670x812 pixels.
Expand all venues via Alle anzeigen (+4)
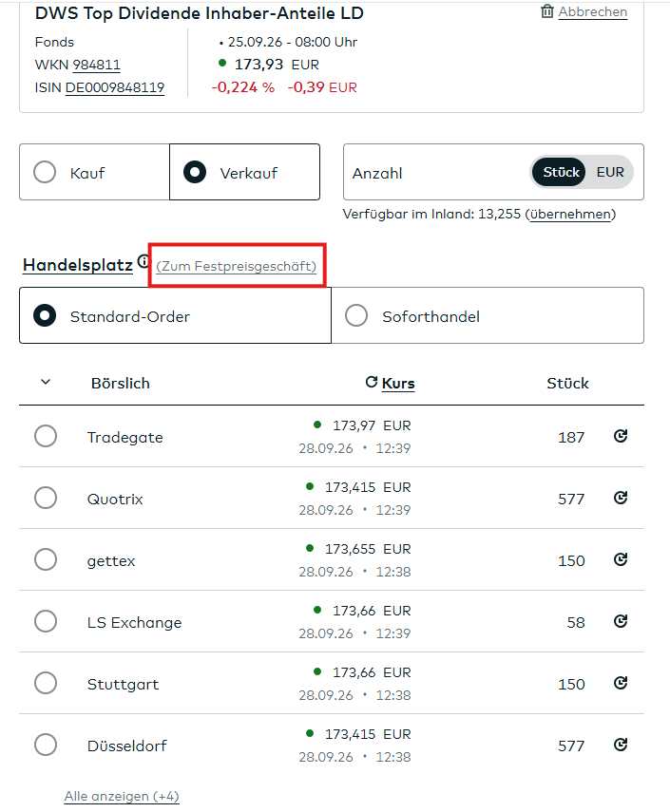(122, 796)
